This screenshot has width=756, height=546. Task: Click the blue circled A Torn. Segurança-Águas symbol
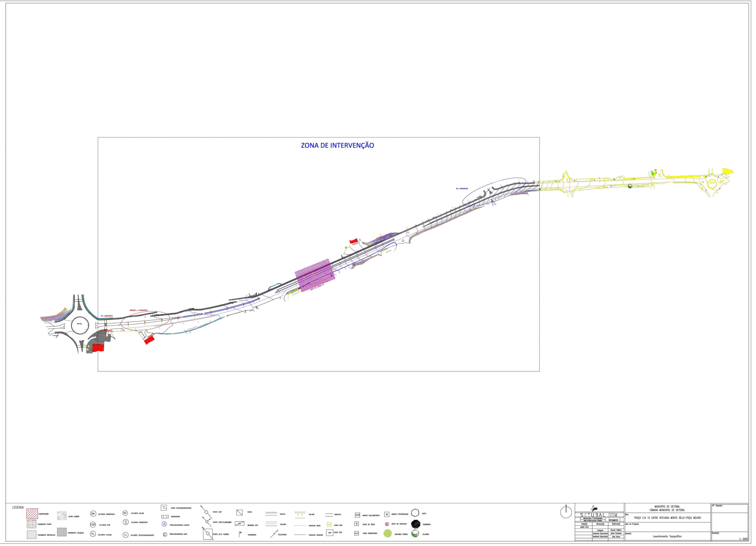(x=164, y=524)
